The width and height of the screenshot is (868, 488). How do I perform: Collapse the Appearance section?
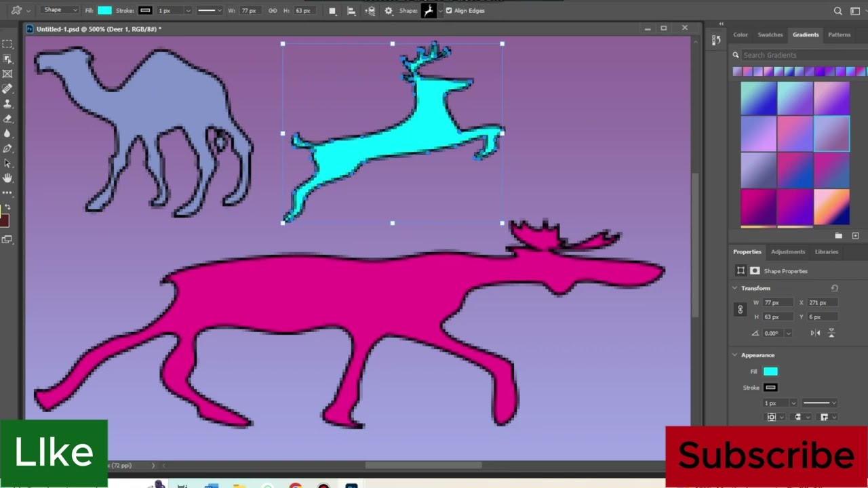[734, 355]
